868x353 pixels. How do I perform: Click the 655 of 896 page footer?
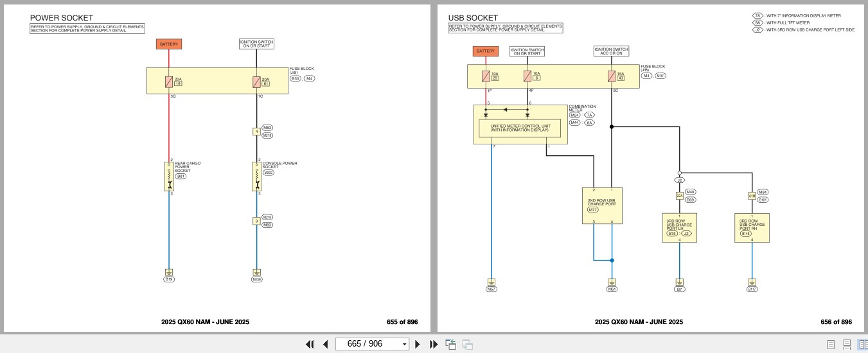[402, 322]
